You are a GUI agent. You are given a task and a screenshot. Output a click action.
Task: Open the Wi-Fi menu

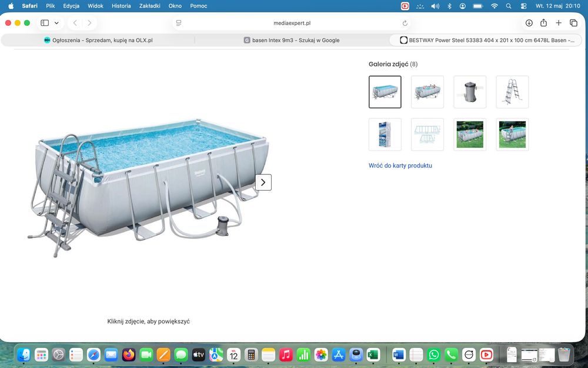(495, 6)
